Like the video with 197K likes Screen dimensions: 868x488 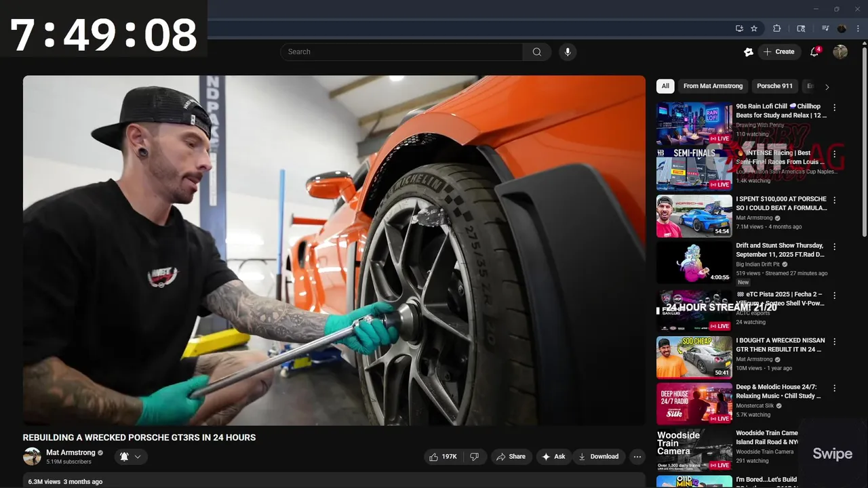(443, 457)
